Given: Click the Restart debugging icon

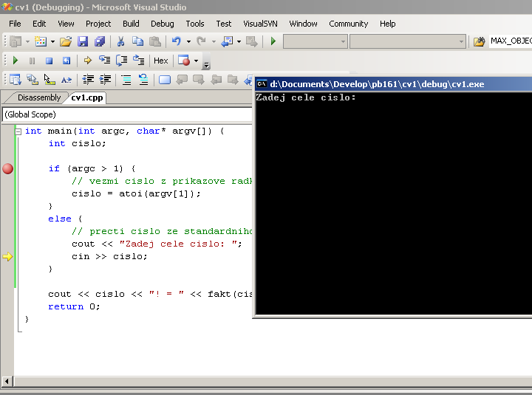Looking at the screenshot, I should click(x=66, y=61).
